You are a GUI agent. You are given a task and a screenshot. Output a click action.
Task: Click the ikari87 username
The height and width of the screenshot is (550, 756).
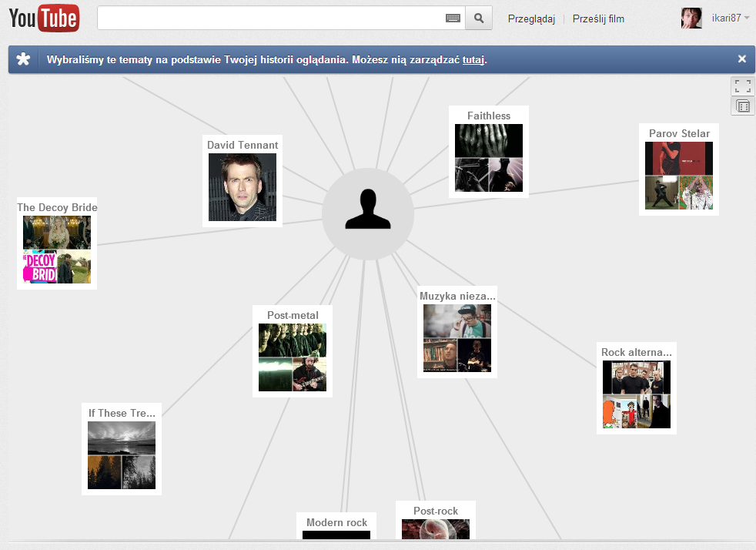tap(726, 18)
